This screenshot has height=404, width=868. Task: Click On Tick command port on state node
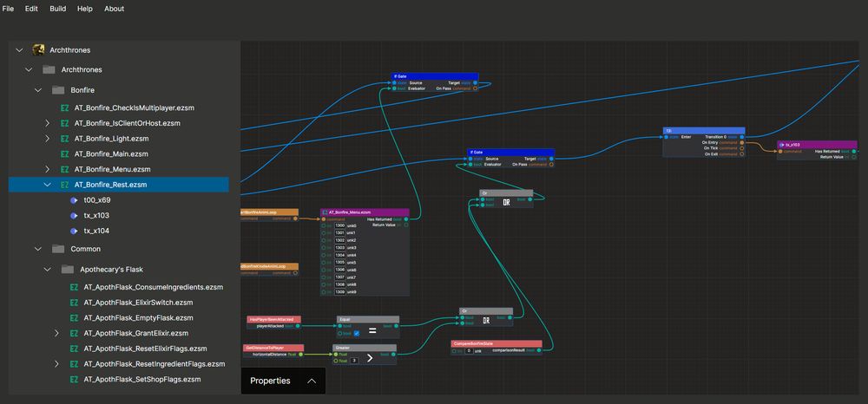tap(741, 148)
